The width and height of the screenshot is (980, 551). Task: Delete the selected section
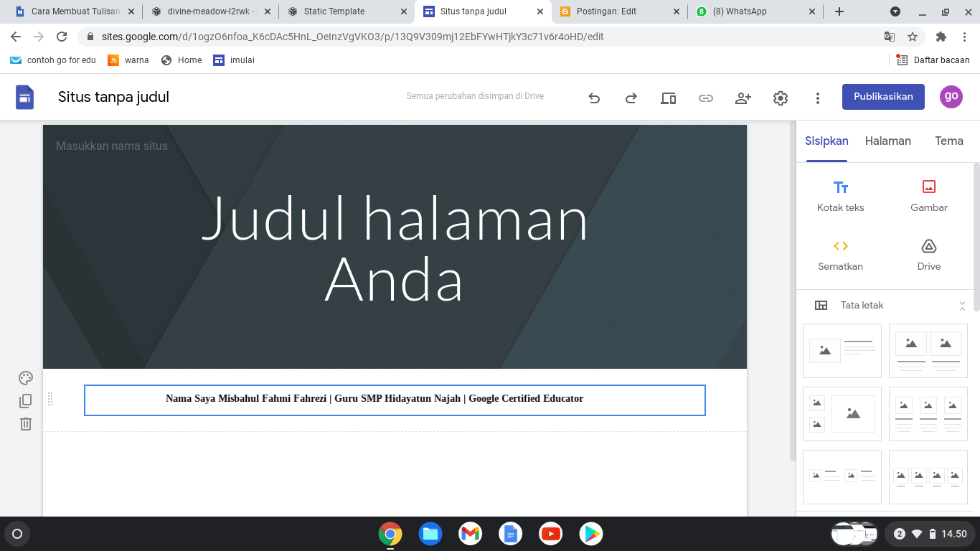click(x=26, y=424)
